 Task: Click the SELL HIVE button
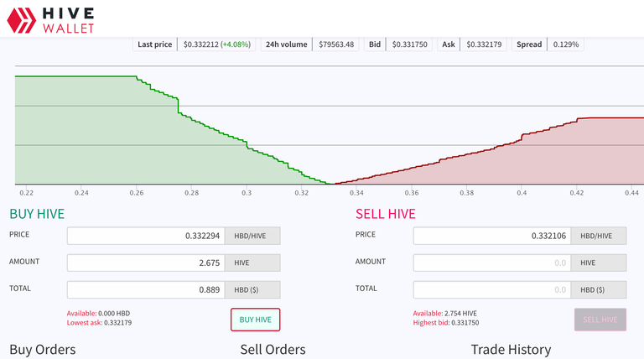tap(600, 320)
